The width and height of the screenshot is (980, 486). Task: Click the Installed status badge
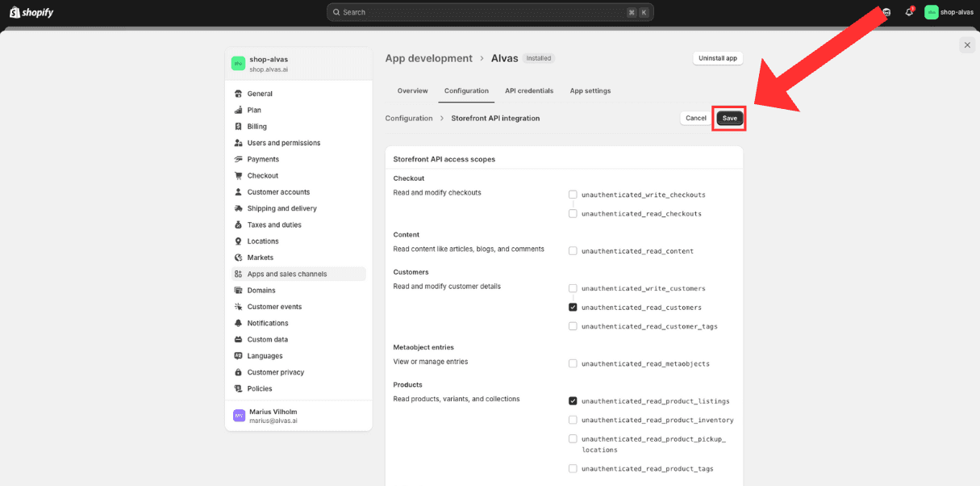point(539,58)
